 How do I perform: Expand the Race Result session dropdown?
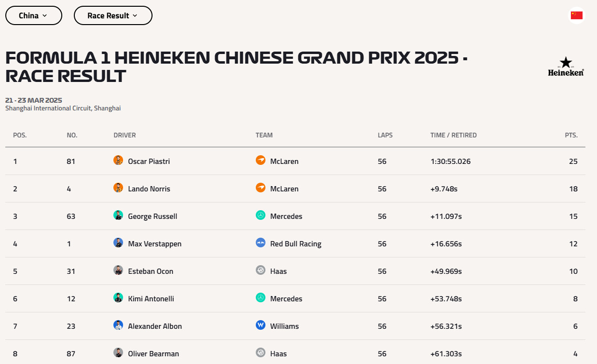(x=113, y=15)
